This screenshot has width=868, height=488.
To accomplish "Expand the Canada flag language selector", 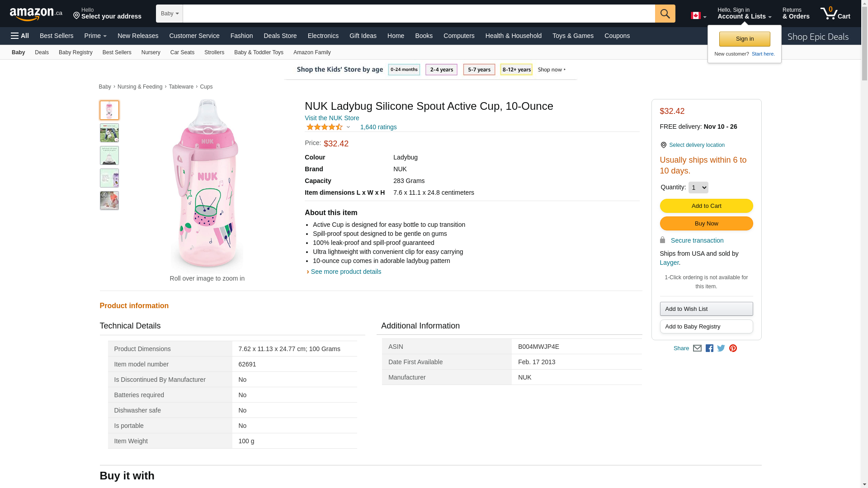I will pyautogui.click(x=698, y=16).
